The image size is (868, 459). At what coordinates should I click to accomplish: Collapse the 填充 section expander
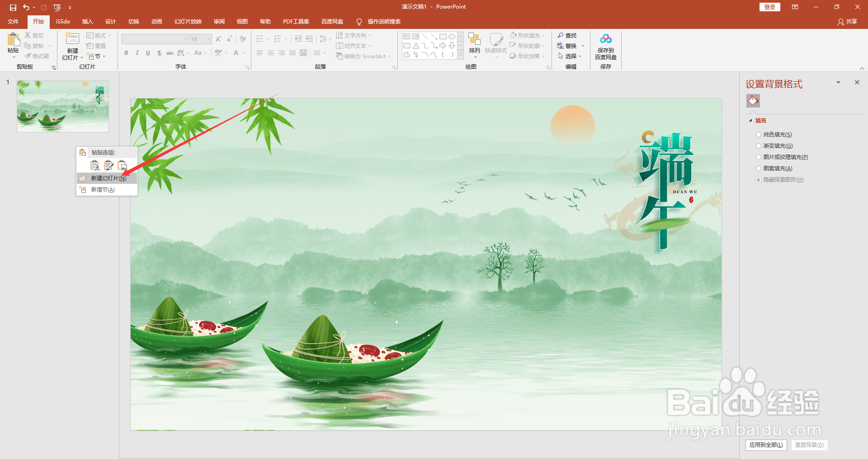click(x=751, y=121)
